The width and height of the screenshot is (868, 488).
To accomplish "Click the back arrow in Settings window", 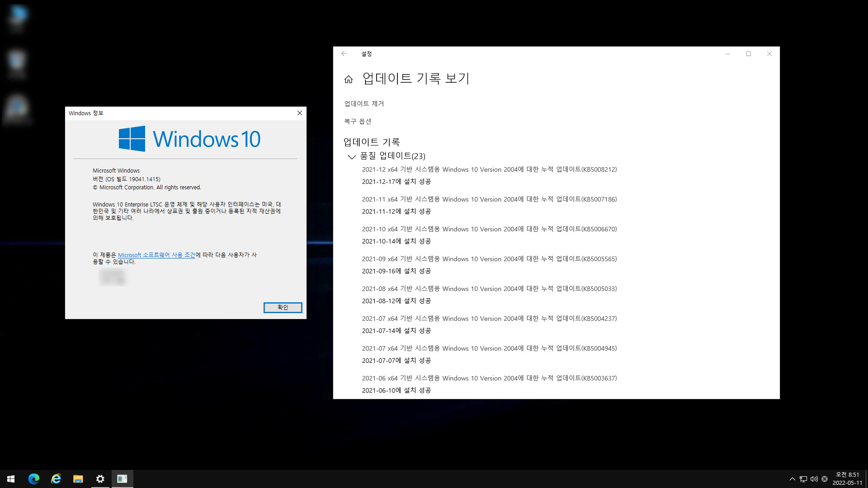I will [x=344, y=54].
